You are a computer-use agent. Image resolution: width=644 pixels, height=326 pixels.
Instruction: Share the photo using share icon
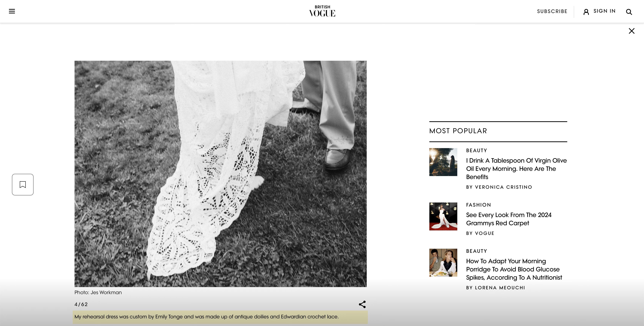(362, 304)
